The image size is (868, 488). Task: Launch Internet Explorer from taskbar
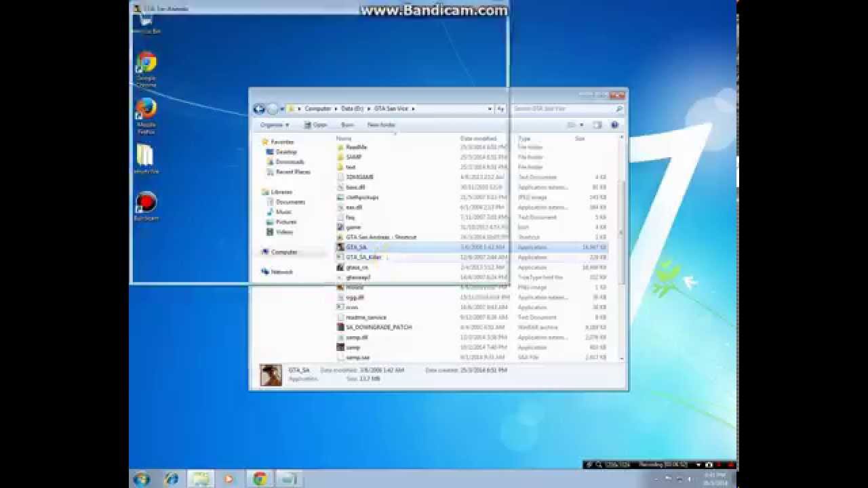[x=172, y=479]
